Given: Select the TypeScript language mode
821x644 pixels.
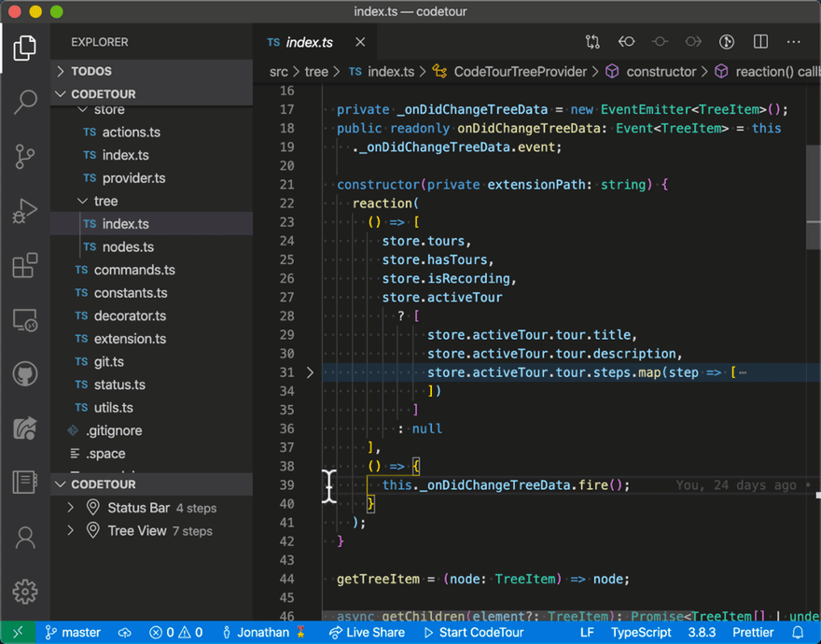Looking at the screenshot, I should 641,633.
